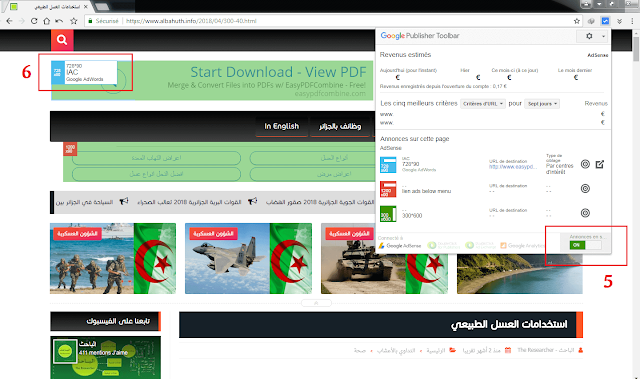Image resolution: width=640 pixels, height=379 pixels.
Task: Click the الشؤون العسكرية tag on jet thumbnail
Action: (213, 234)
